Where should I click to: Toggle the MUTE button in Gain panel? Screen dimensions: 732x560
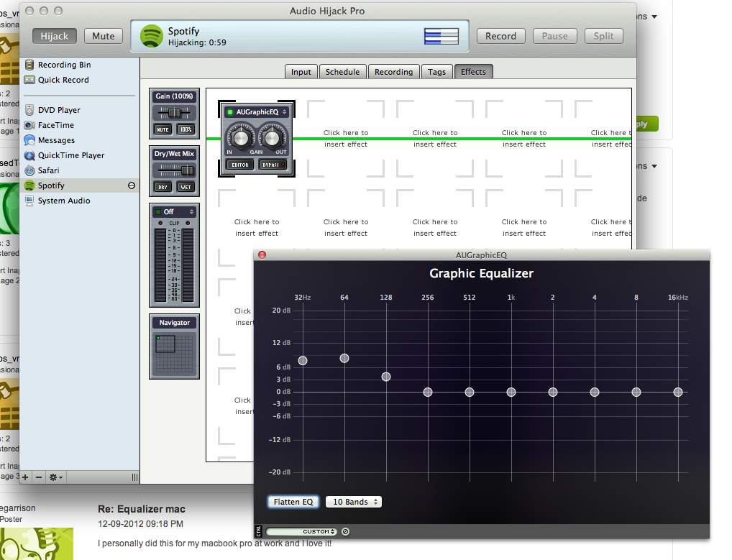pyautogui.click(x=163, y=129)
